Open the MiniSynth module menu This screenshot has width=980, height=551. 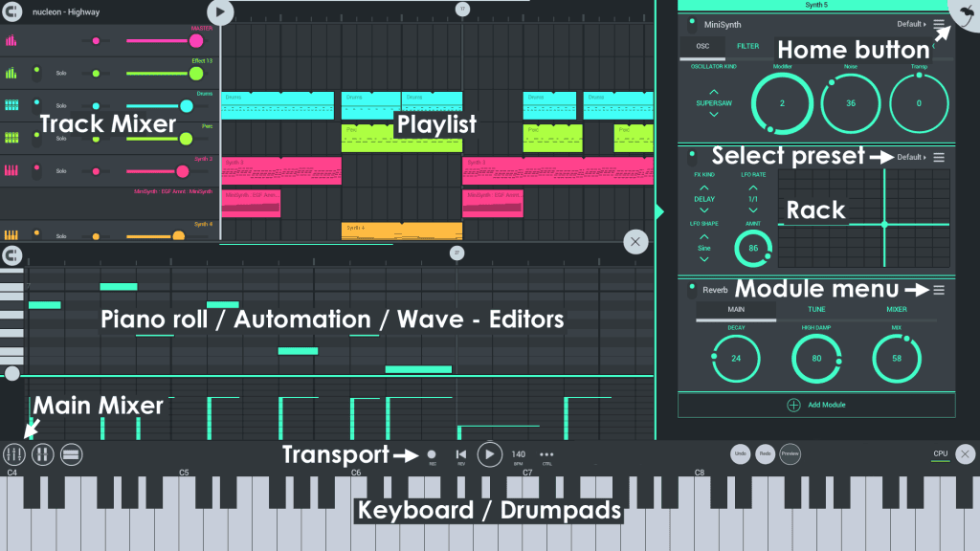[x=940, y=25]
